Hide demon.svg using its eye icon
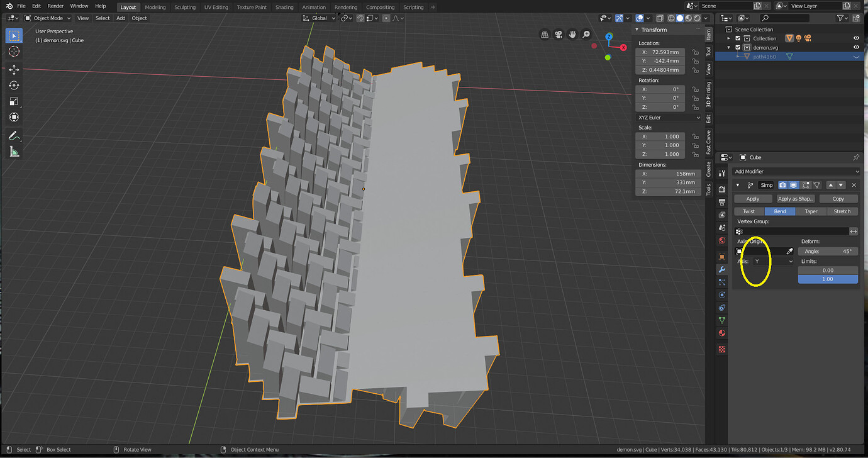This screenshot has height=458, width=868. [856, 47]
